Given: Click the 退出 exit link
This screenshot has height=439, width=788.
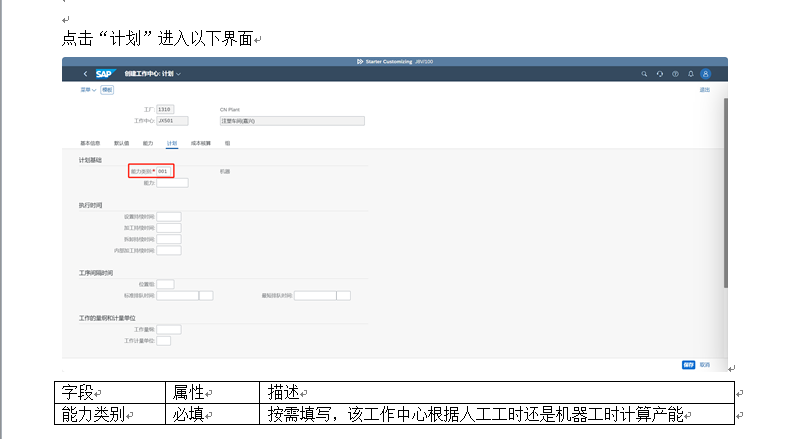Looking at the screenshot, I should (705, 90).
